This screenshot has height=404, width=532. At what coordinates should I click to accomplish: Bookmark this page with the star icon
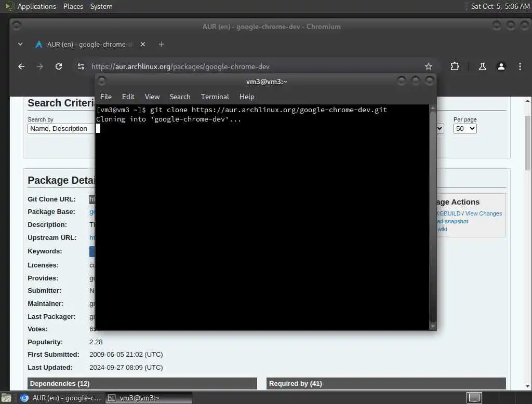429,66
